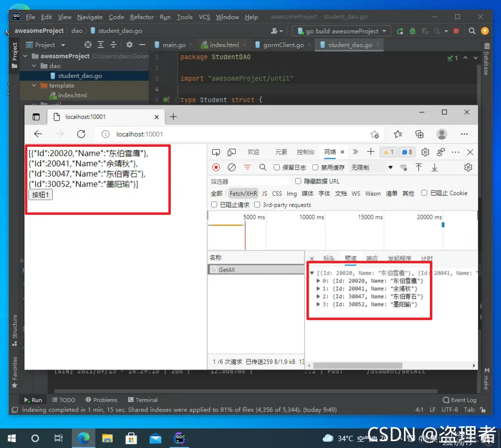This screenshot has height=448, width=501.
Task: Check the 已阻止请求 box
Action: pyautogui.click(x=214, y=205)
